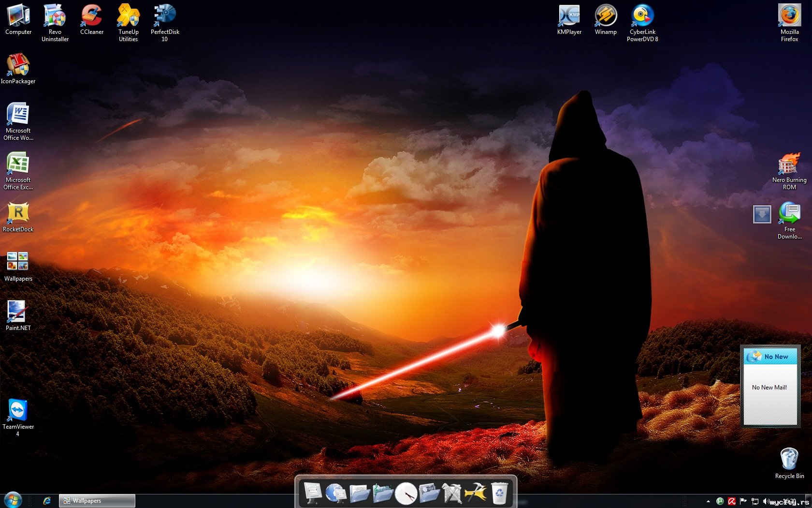The image size is (812, 508).
Task: Select the IconPackager shortcut
Action: click(x=18, y=69)
